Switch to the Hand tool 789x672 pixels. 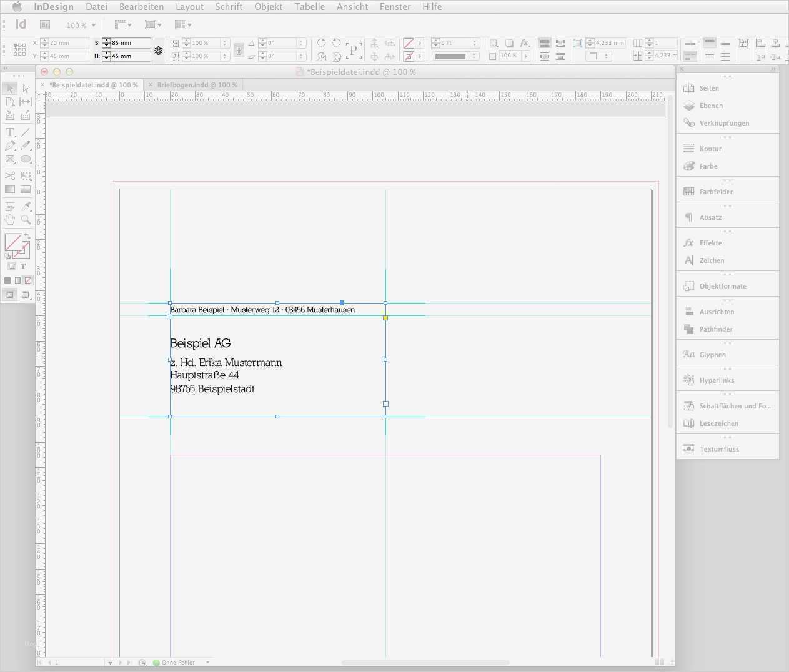pyautogui.click(x=9, y=219)
